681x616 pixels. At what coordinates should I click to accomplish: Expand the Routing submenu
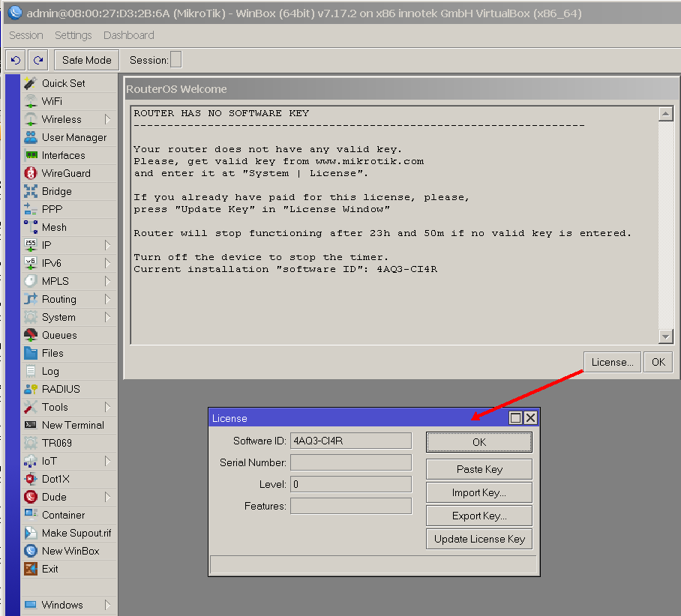click(x=107, y=299)
